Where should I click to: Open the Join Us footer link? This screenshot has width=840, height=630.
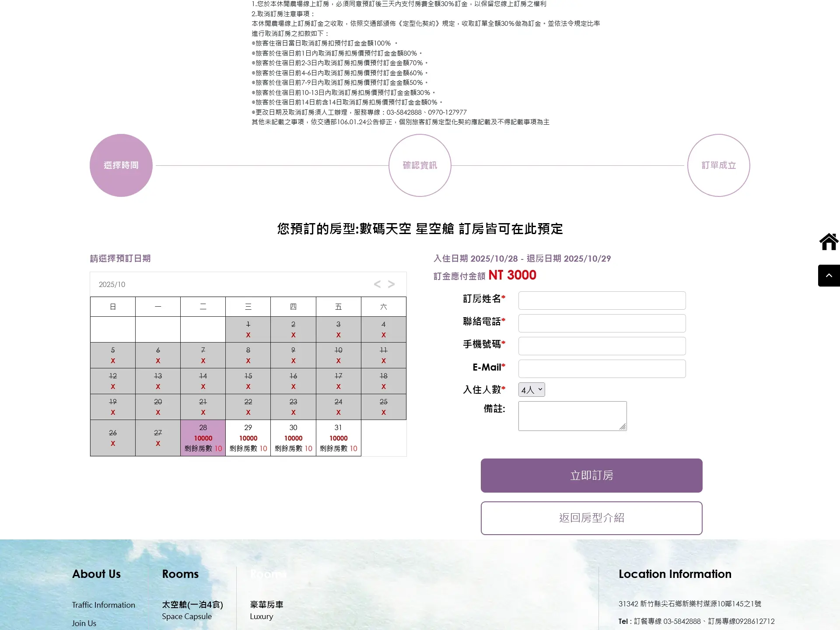pos(84,623)
